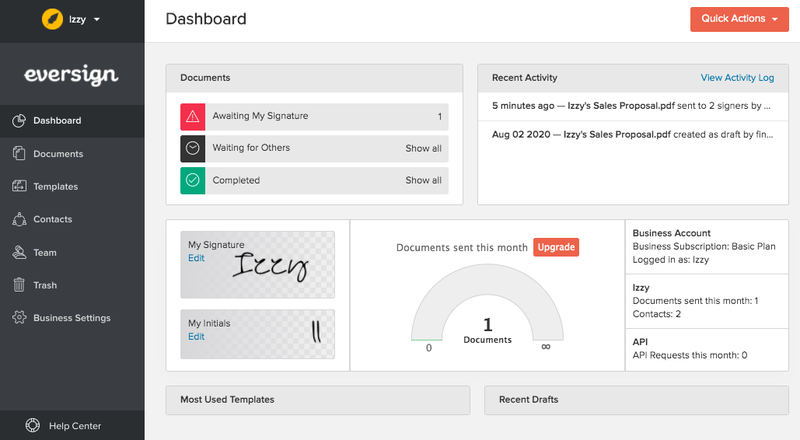The width and height of the screenshot is (800, 440).
Task: Click the Documents sidebar icon
Action: [19, 154]
